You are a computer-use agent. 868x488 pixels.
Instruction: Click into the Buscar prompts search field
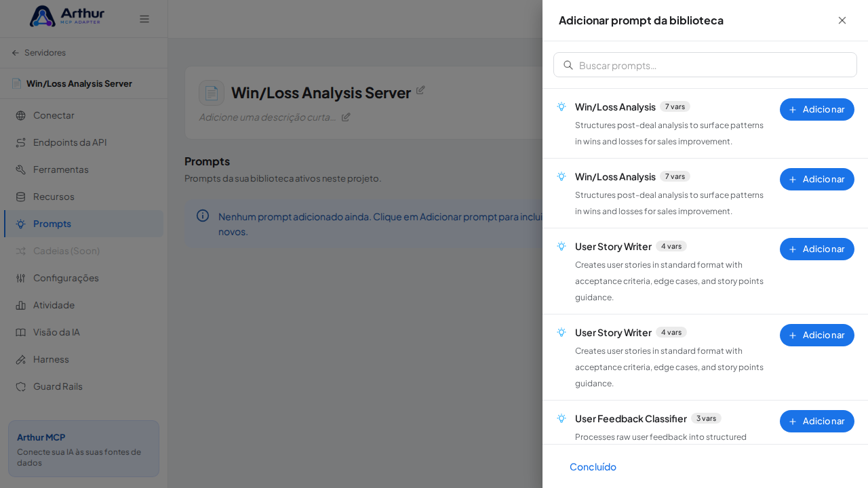tap(705, 65)
